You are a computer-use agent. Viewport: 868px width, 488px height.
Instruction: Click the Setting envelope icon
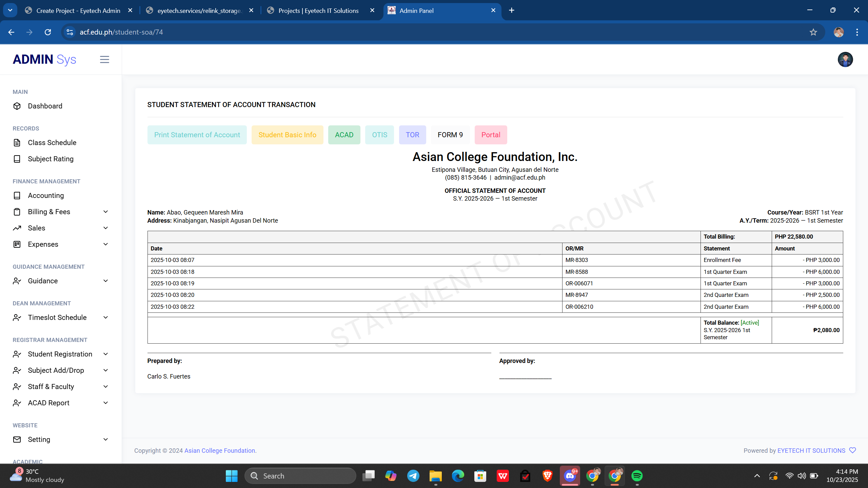17,440
